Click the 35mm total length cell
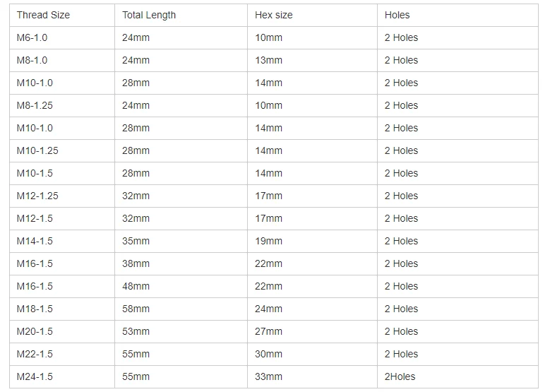The height and width of the screenshot is (392, 550). [136, 241]
